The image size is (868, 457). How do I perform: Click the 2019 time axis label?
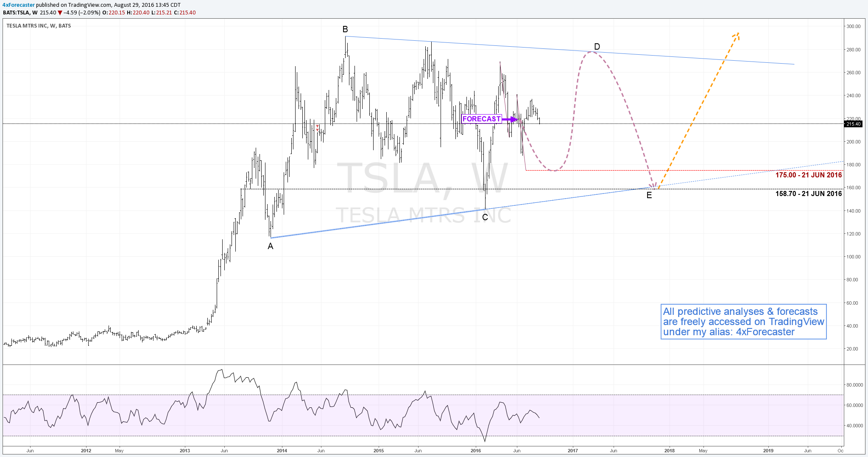768,451
